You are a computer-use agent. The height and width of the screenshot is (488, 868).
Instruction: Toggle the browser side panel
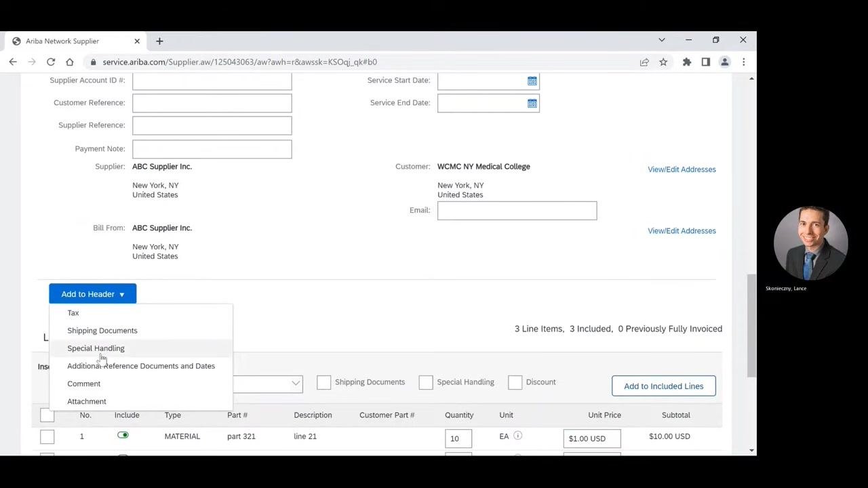[x=706, y=62]
